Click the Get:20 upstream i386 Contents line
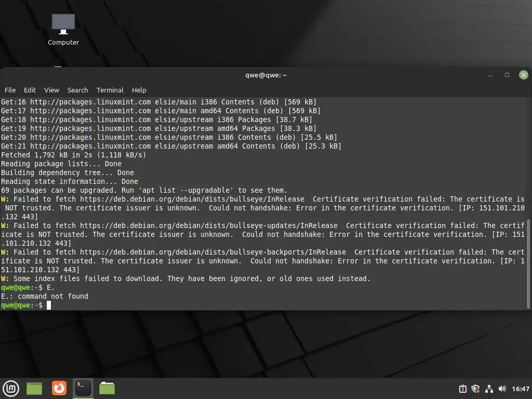532x399 pixels. (x=169, y=137)
